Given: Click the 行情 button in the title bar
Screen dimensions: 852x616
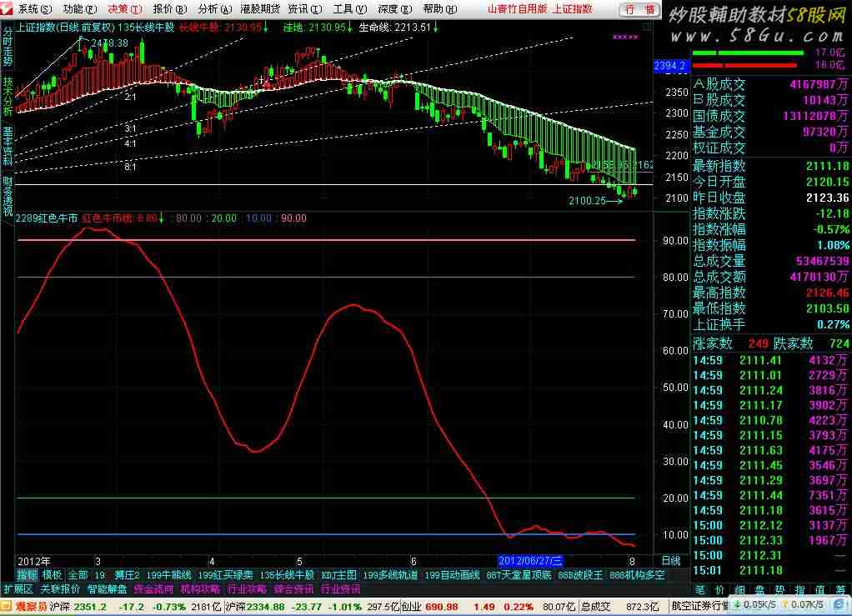Looking at the screenshot, I should (640, 9).
